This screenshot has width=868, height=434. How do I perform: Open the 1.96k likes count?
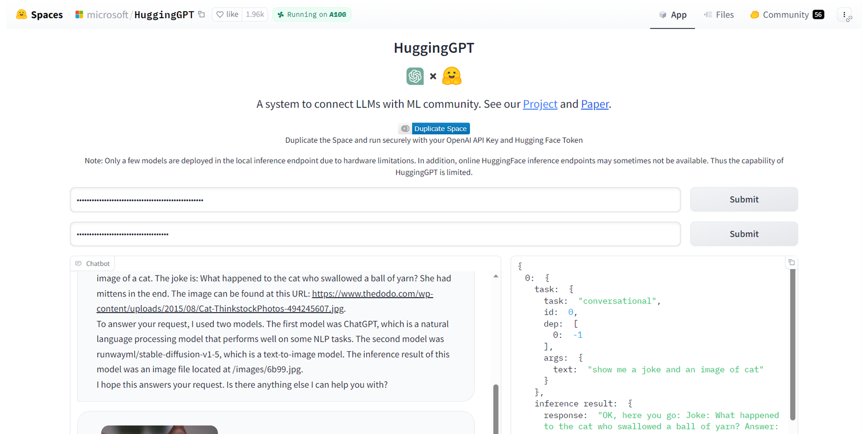[255, 15]
